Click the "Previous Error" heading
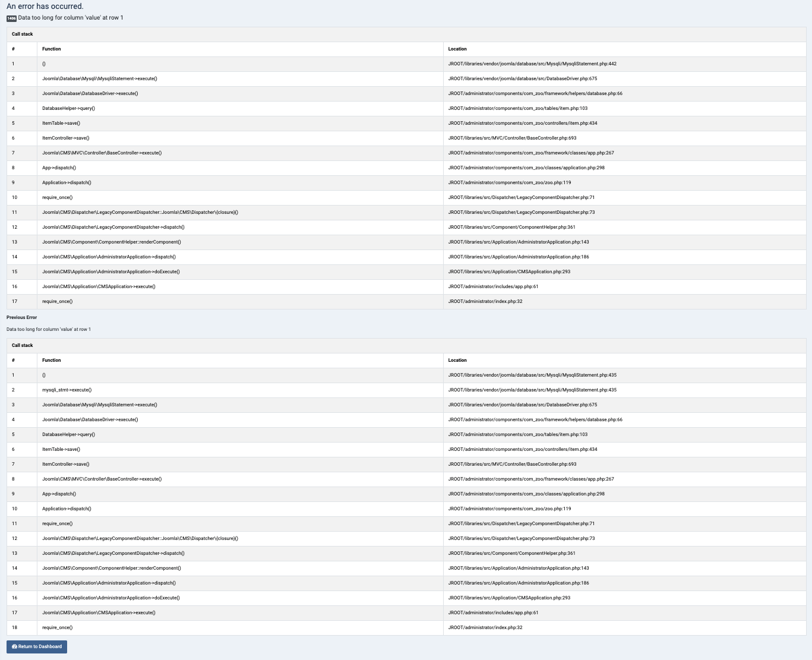Viewport: 812px width, 660px height. [x=21, y=317]
